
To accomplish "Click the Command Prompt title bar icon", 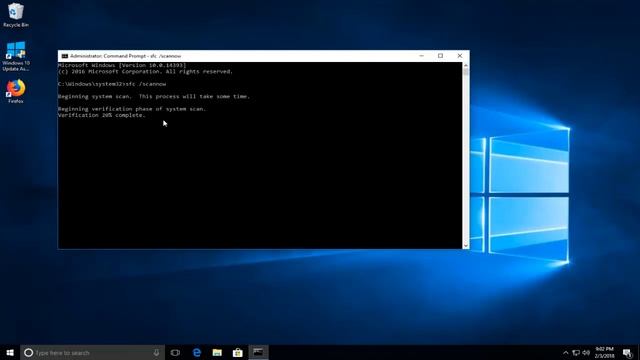I will click(64, 56).
